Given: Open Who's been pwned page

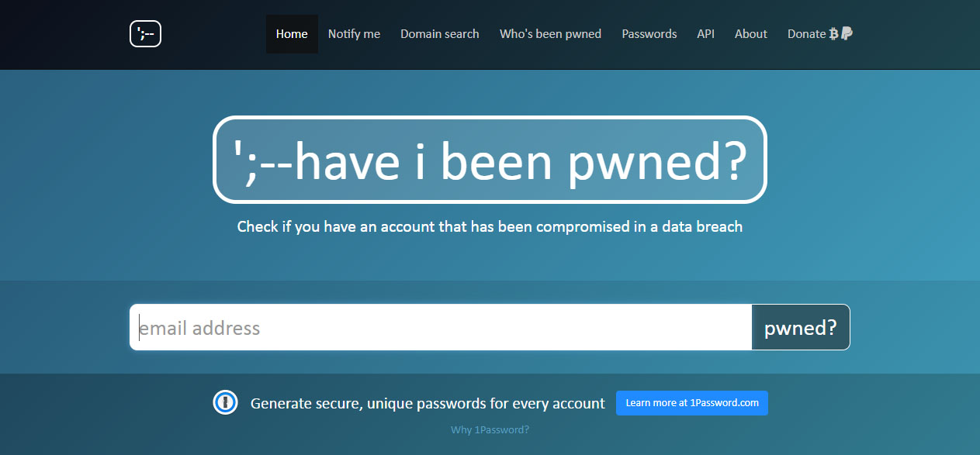Looking at the screenshot, I should 550,34.
